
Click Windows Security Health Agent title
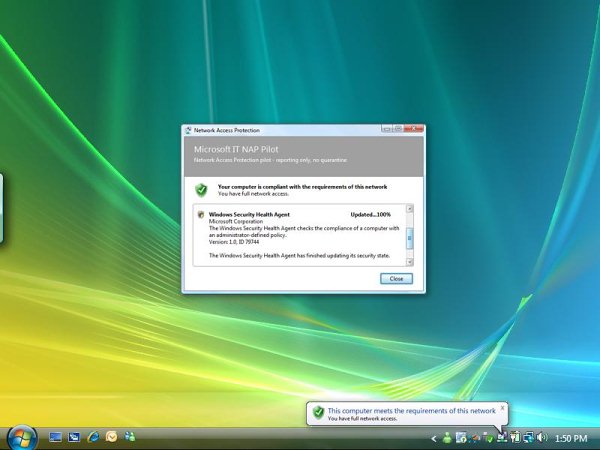click(x=249, y=215)
